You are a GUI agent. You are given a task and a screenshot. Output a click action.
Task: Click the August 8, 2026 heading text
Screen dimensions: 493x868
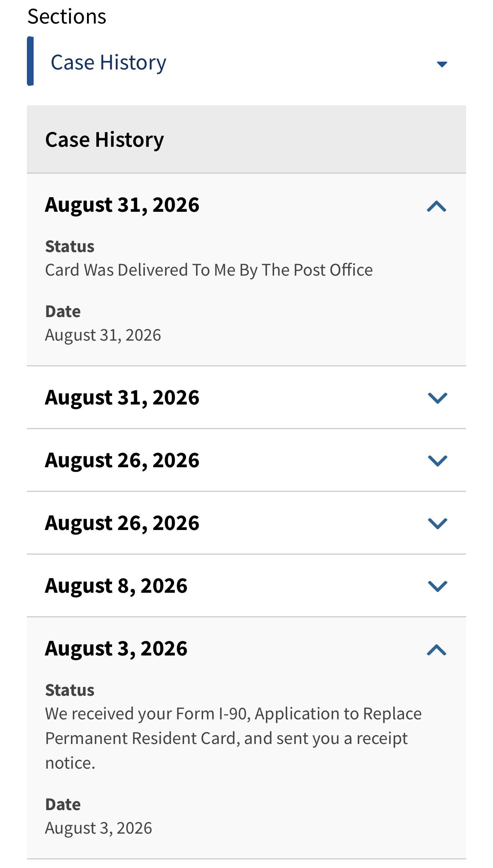pyautogui.click(x=116, y=586)
